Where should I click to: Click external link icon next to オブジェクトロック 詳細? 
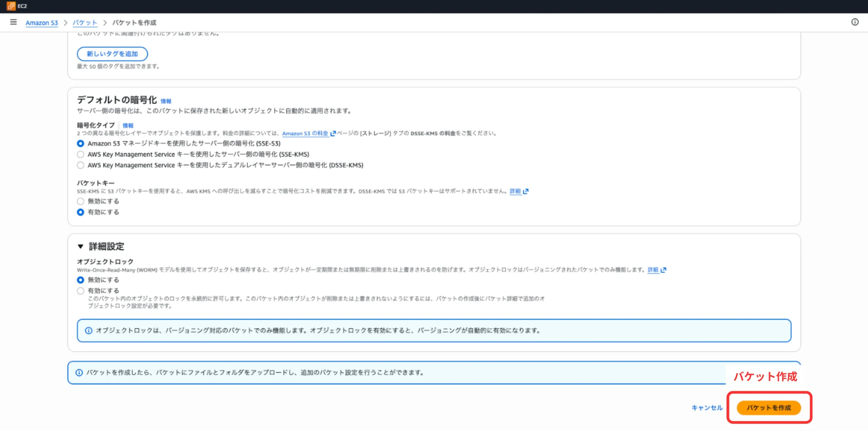pyautogui.click(x=664, y=270)
